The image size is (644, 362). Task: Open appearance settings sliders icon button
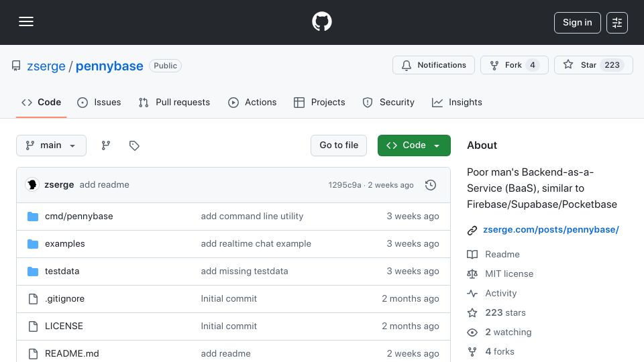pos(617,23)
